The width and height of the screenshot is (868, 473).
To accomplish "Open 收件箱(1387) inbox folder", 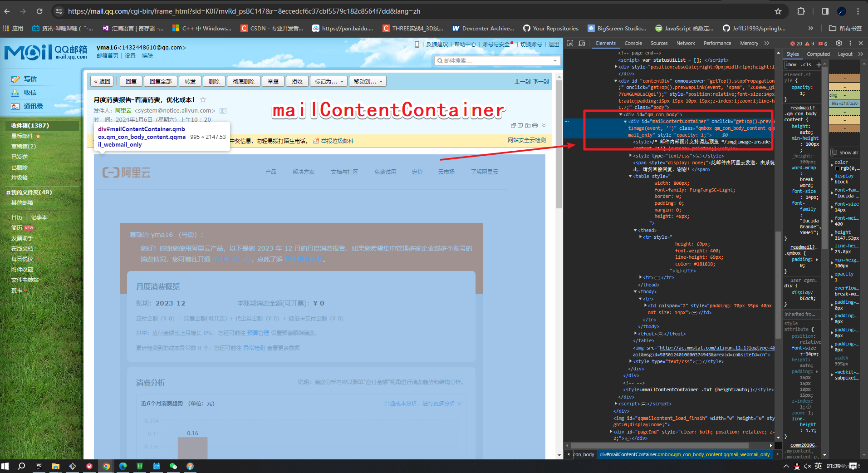I will pyautogui.click(x=30, y=125).
